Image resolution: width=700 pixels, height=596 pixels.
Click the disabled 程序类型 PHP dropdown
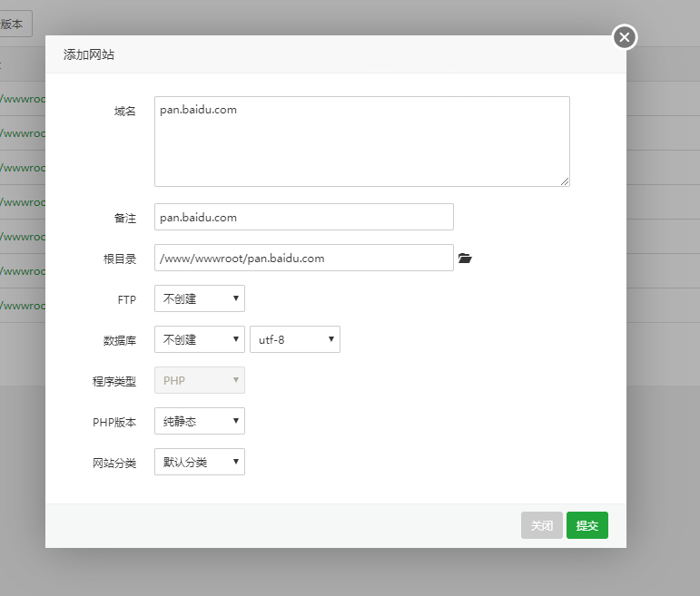(x=200, y=380)
